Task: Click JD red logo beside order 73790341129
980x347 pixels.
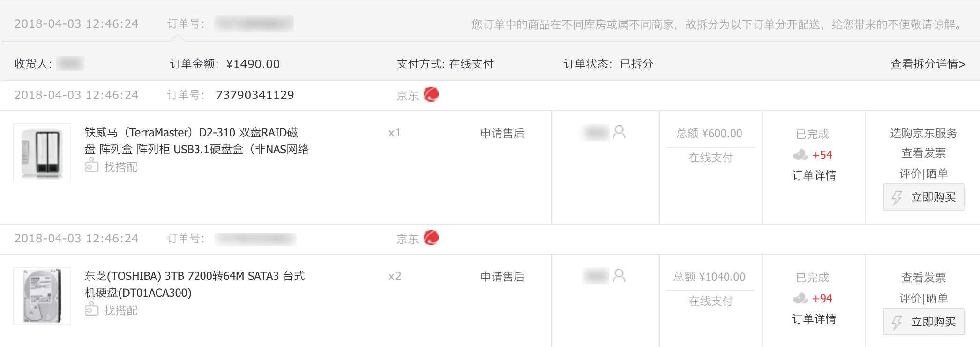Action: pyautogui.click(x=431, y=94)
